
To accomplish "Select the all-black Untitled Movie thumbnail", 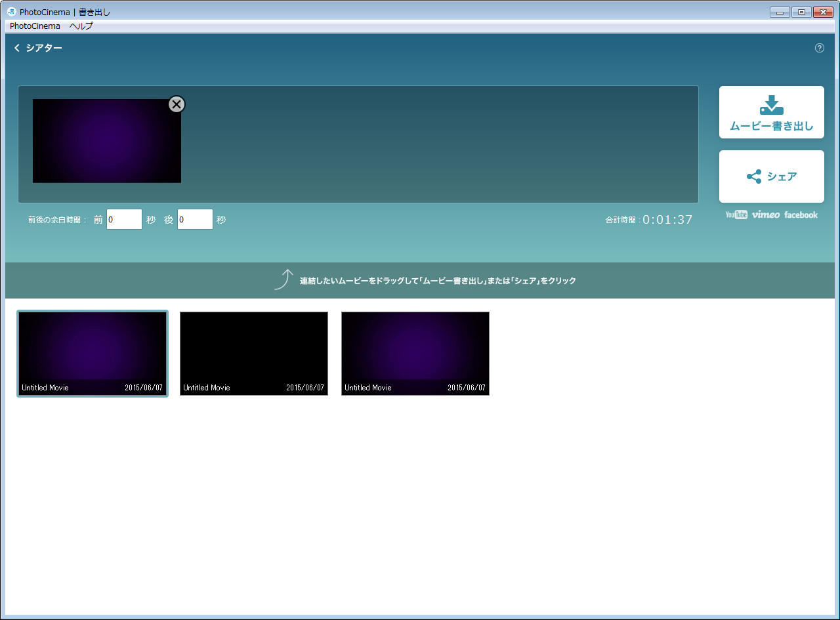I will (x=254, y=354).
